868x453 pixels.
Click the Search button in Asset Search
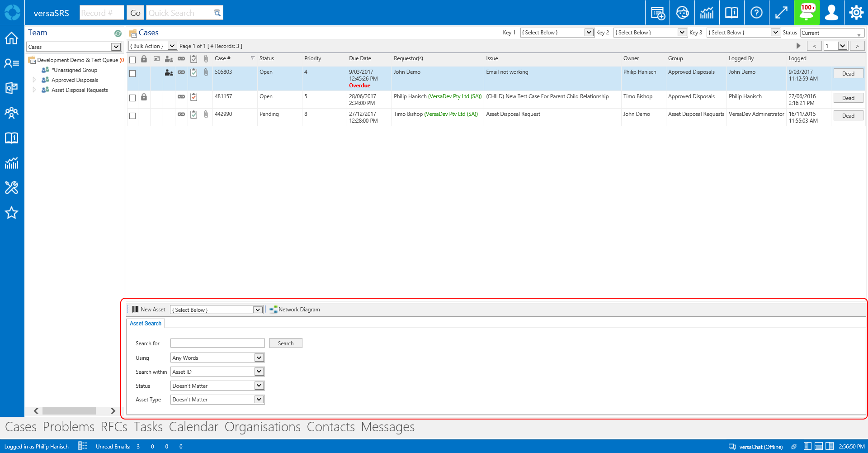tap(285, 343)
